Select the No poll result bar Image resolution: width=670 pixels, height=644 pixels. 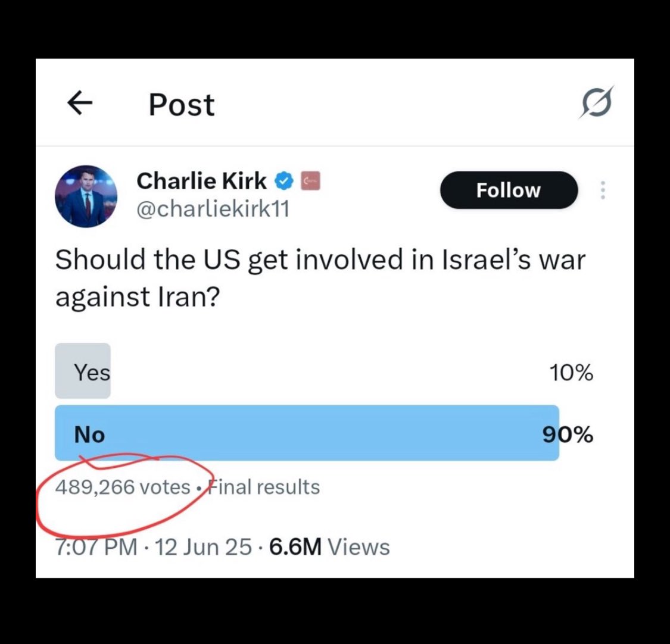(307, 433)
